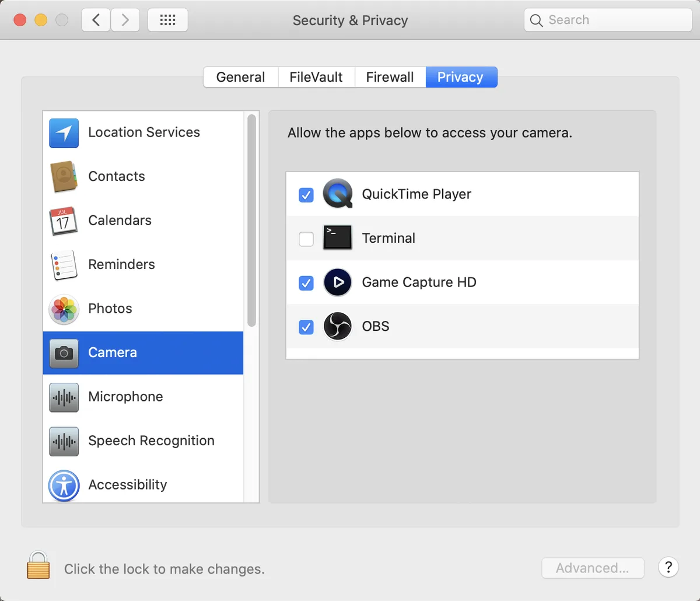Viewport: 700px width, 601px height.
Task: Go back with the left chevron button
Action: [96, 20]
